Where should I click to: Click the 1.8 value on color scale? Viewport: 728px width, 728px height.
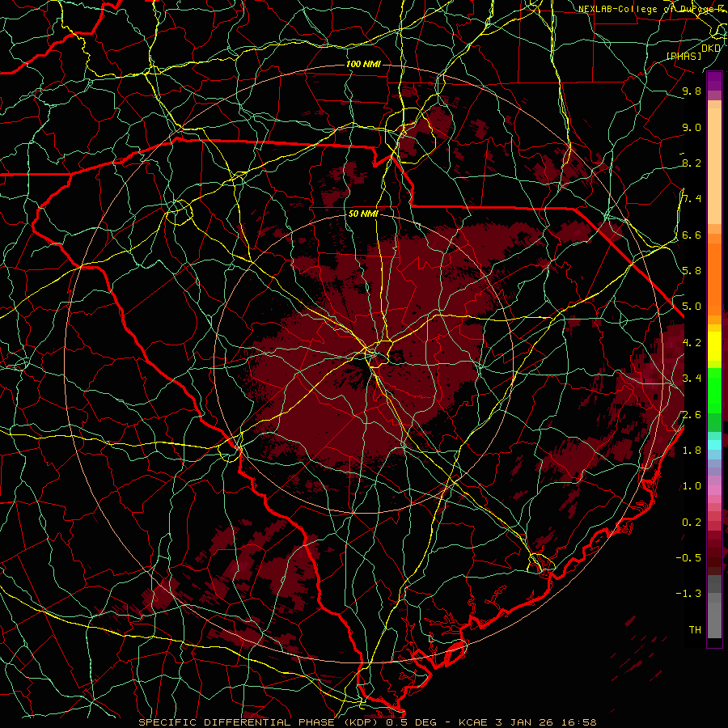pyautogui.click(x=692, y=450)
